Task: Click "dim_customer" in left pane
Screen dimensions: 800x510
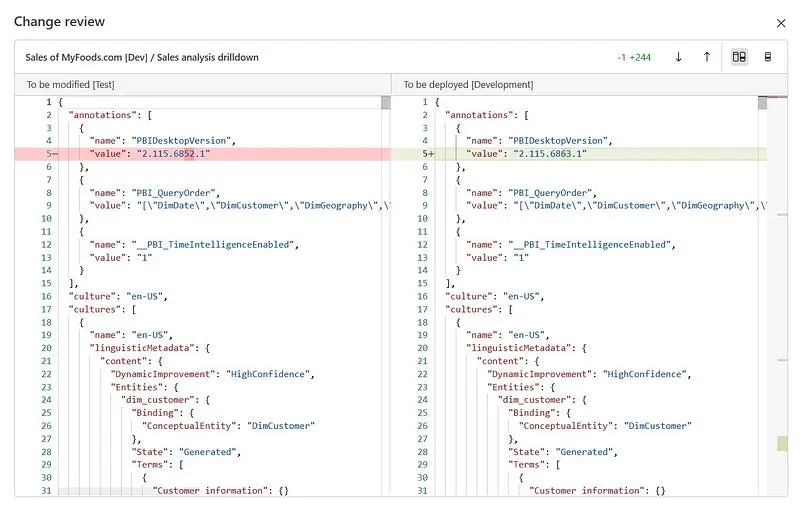Action: tap(158, 400)
